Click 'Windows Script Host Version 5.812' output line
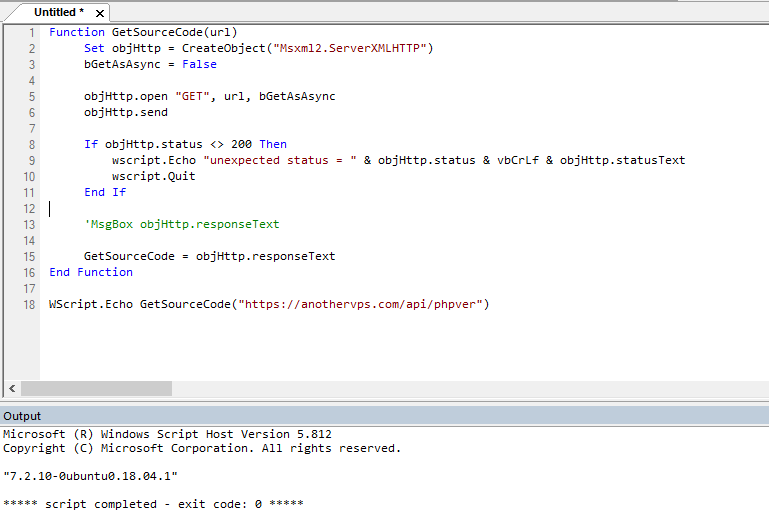This screenshot has height=523, width=769. point(167,434)
